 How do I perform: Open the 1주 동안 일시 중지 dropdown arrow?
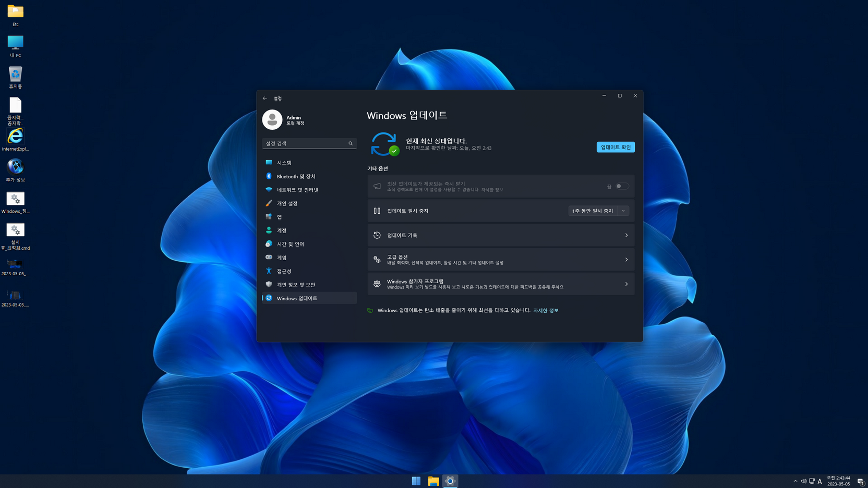[623, 211]
